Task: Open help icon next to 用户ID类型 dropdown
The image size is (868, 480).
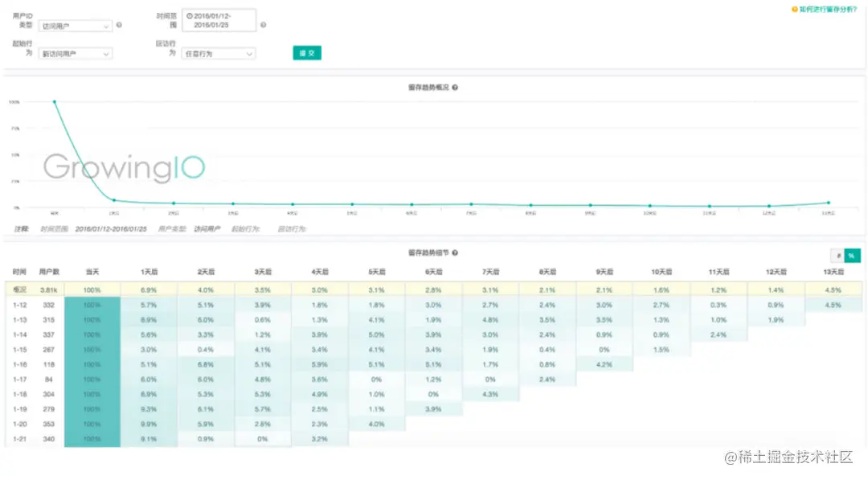Action: [x=119, y=25]
